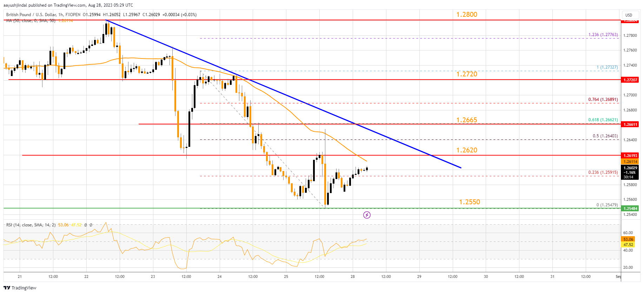Select the MA (50, close, 0, SMA, 50) indicator legend
The image size is (644, 294).
[x=31, y=21]
